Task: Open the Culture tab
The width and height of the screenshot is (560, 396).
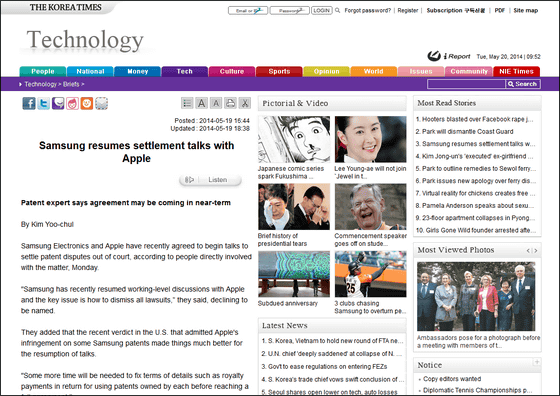Action: click(232, 71)
